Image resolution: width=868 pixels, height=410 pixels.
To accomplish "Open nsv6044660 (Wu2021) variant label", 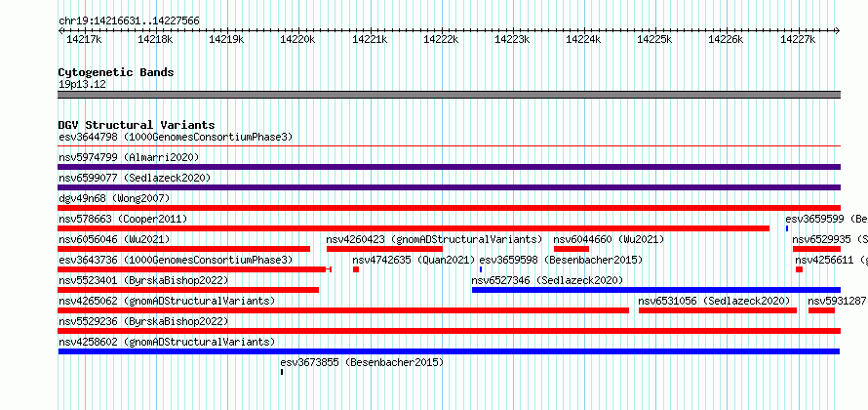I will click(609, 239).
